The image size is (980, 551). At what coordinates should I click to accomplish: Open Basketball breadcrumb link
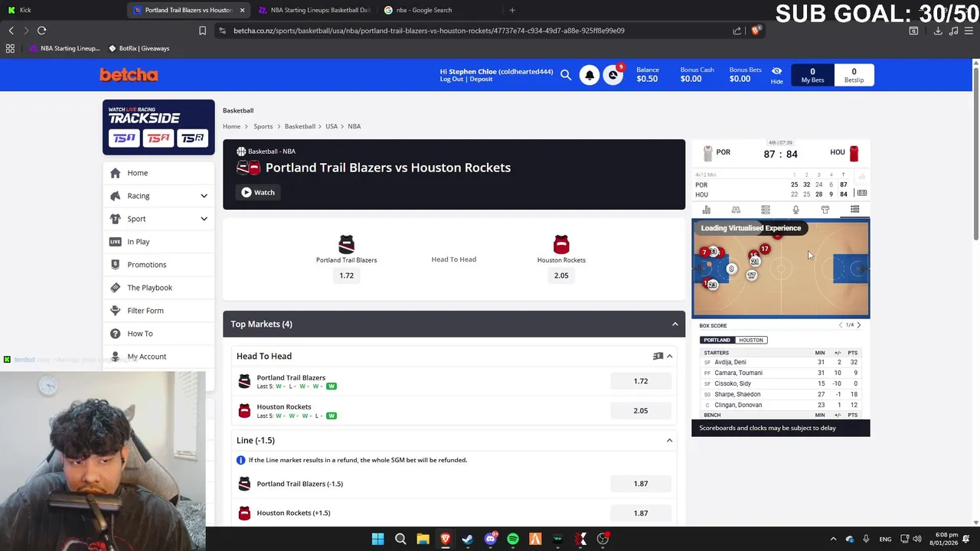click(300, 126)
